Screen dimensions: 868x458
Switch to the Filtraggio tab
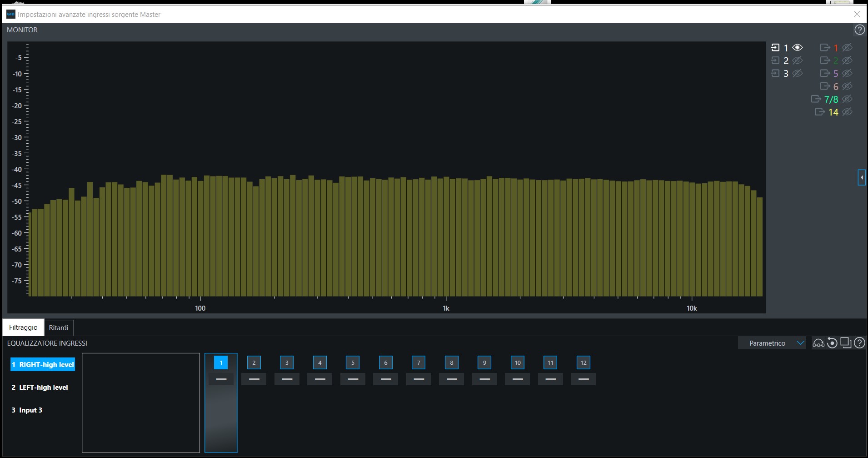[23, 327]
